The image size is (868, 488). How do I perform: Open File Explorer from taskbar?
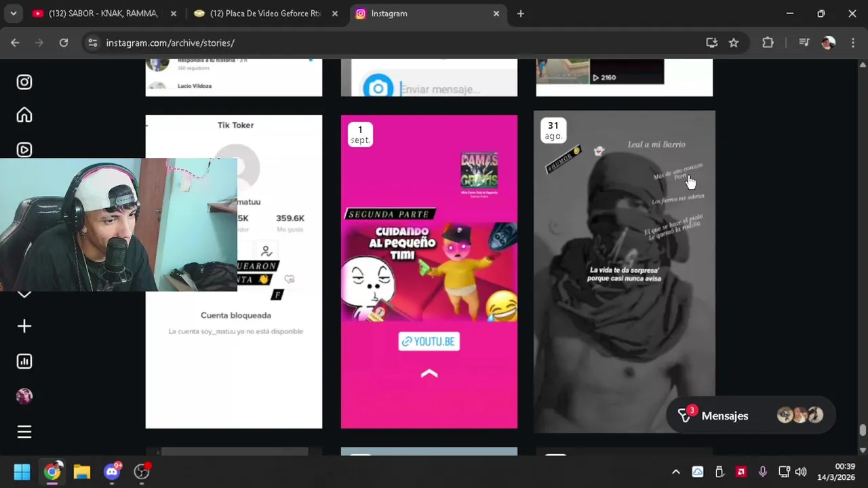82,472
